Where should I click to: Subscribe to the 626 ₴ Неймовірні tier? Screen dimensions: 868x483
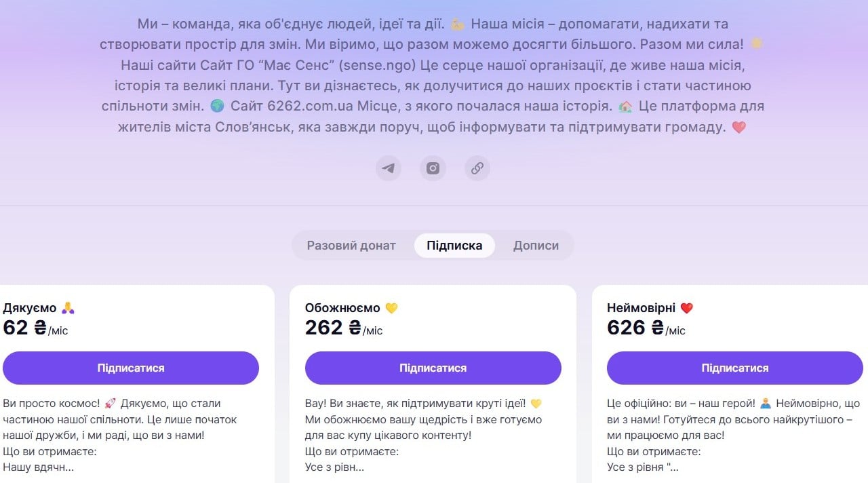pyautogui.click(x=734, y=368)
